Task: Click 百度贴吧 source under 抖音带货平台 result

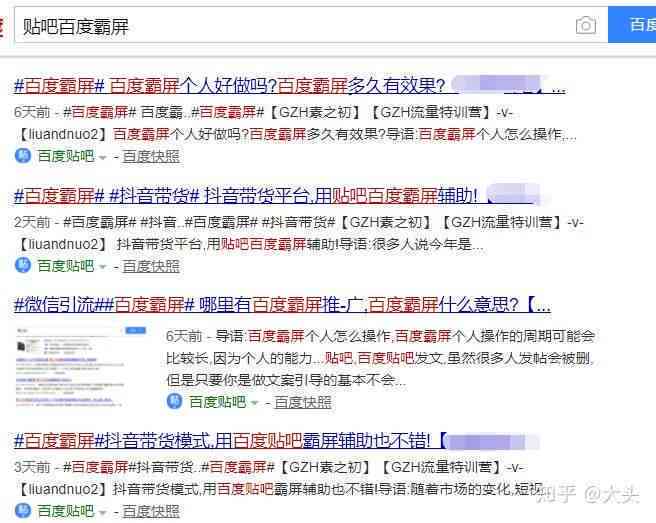Action: point(66,266)
